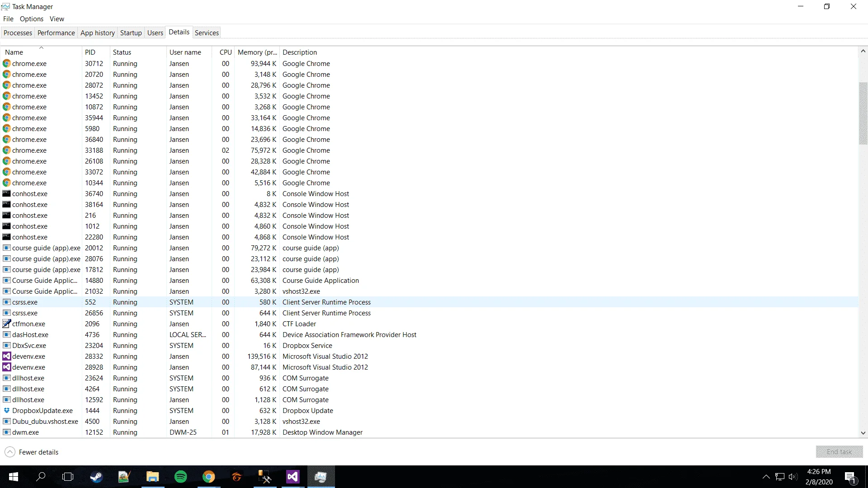Switch to the App history tab
This screenshot has width=868, height=488.
(x=98, y=33)
